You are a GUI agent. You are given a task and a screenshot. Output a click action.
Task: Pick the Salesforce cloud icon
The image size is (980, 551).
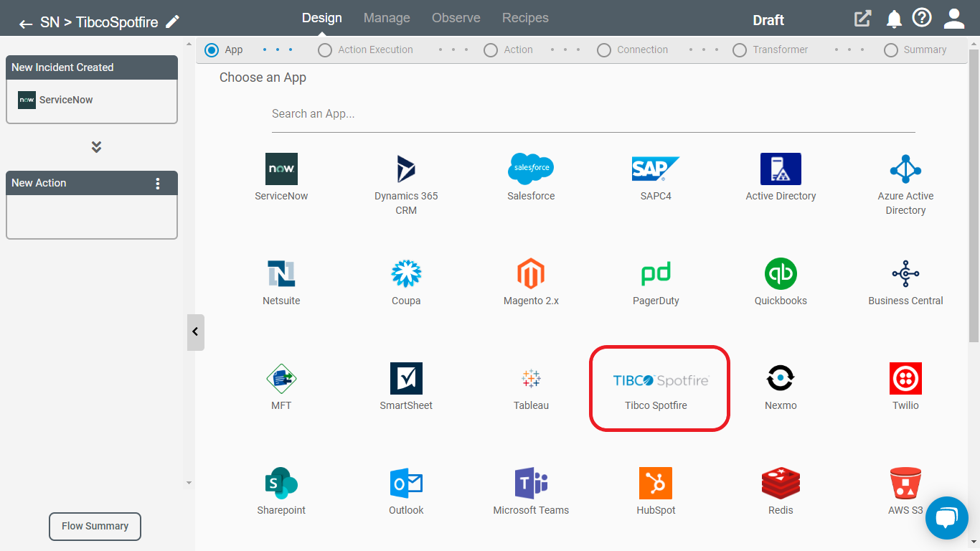(x=531, y=169)
